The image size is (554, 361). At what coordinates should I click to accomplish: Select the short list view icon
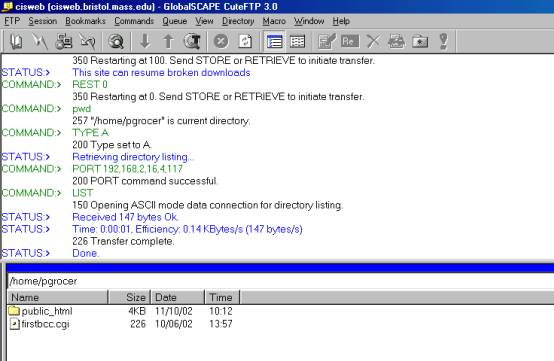pyautogui.click(x=274, y=42)
